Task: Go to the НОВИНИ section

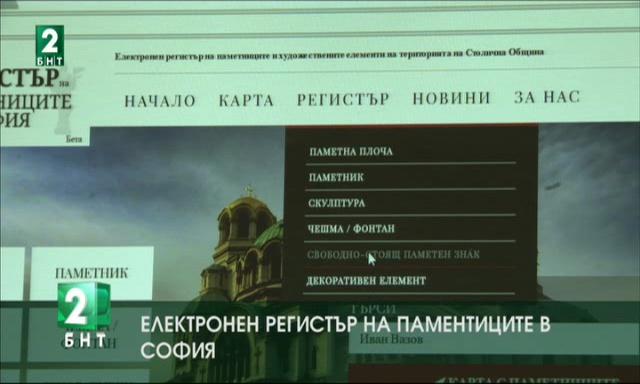Action: click(x=451, y=98)
